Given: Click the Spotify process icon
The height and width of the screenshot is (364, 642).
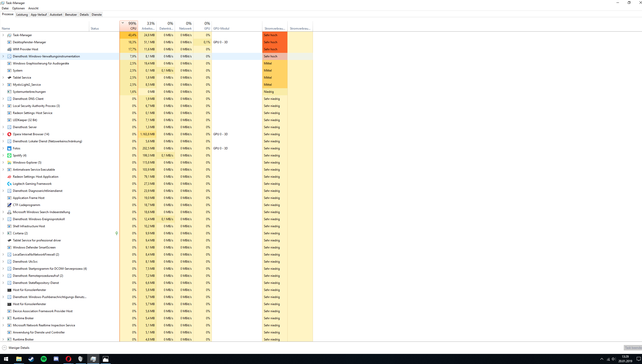Looking at the screenshot, I should [9, 155].
